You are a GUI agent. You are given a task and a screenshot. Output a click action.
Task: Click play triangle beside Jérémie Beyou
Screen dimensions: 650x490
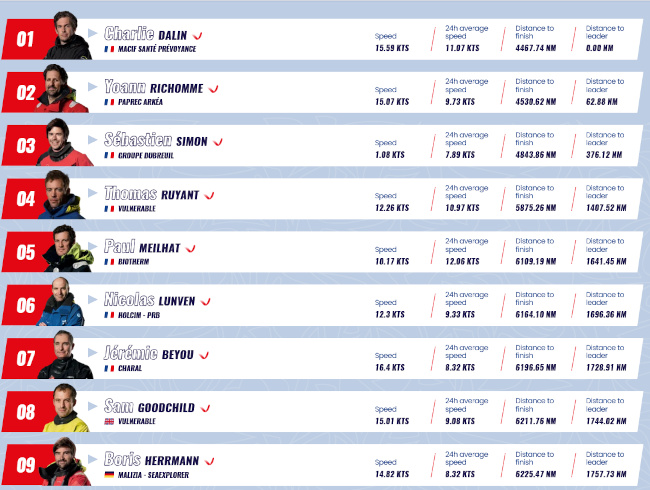click(x=92, y=353)
